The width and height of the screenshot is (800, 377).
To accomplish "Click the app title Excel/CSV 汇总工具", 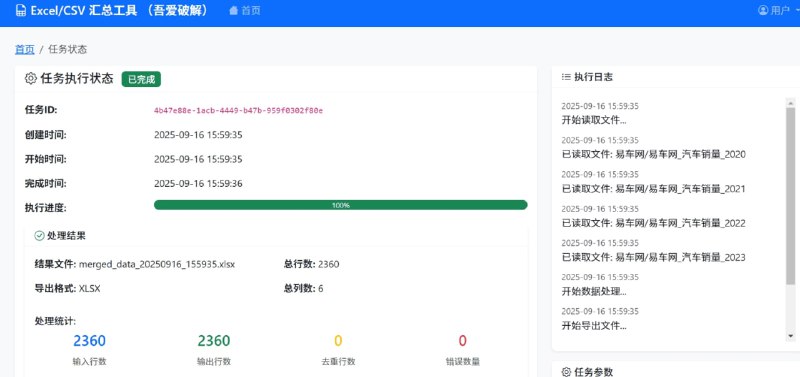I will click(x=84, y=11).
